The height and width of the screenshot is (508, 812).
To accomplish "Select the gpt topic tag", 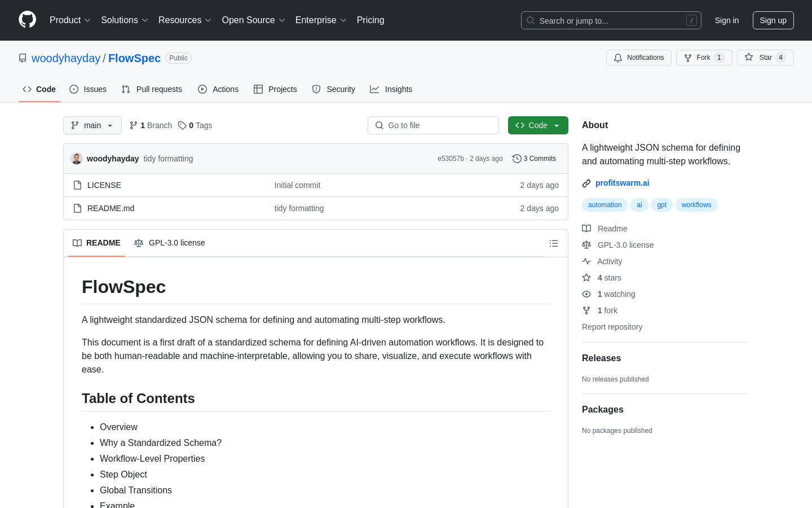I will (662, 205).
